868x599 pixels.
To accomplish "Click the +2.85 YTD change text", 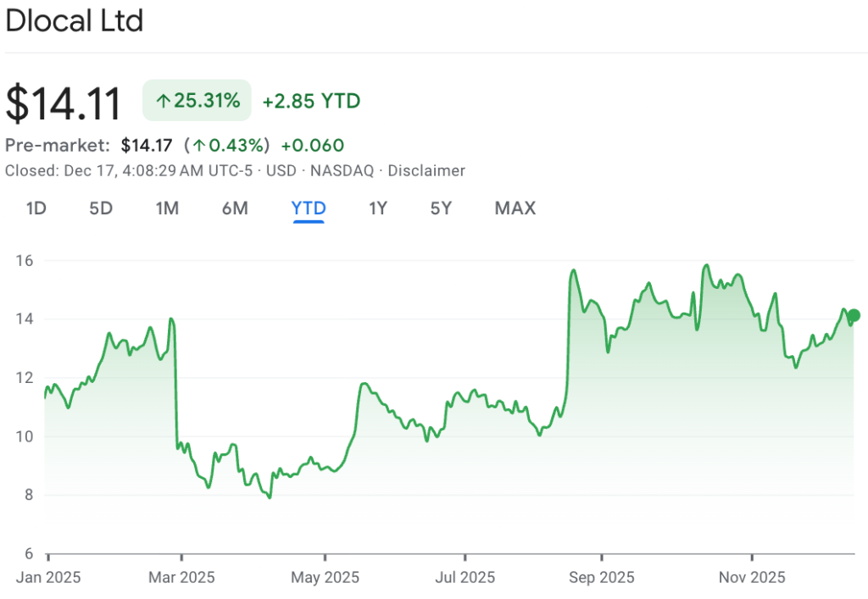I will pos(311,101).
